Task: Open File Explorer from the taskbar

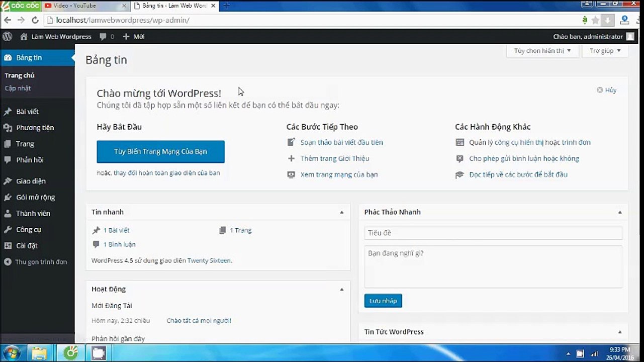Action: click(39, 353)
